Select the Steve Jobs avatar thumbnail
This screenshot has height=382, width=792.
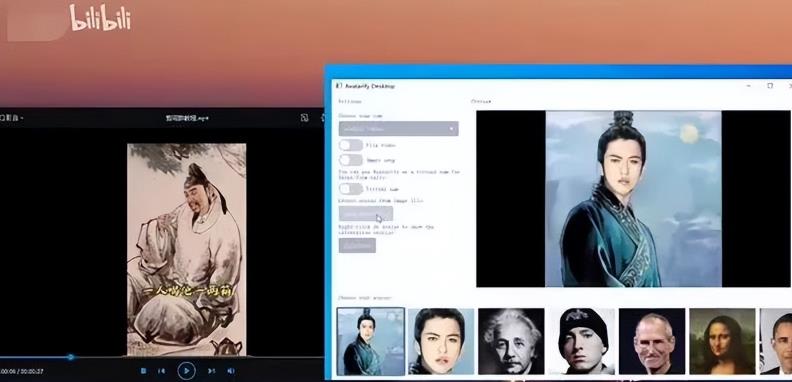point(652,342)
